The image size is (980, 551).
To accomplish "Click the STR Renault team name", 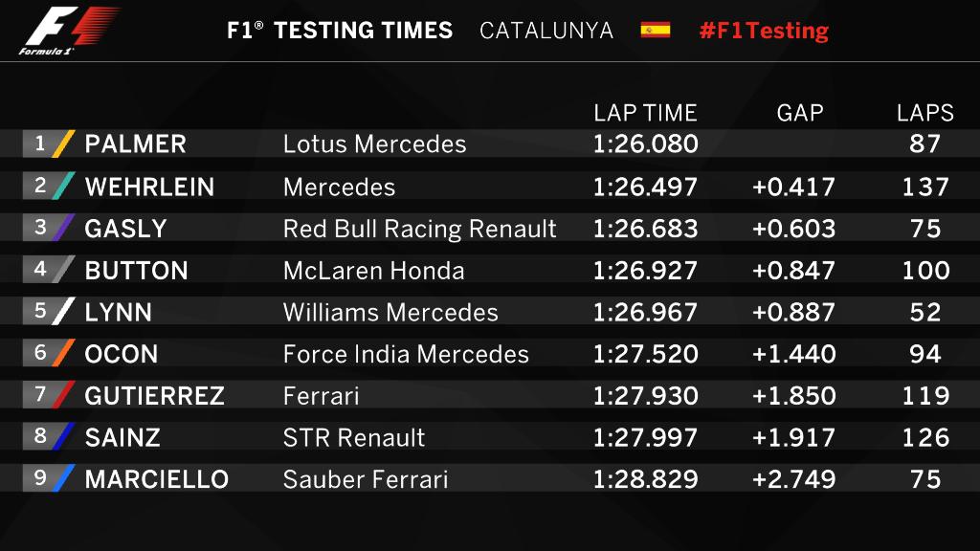I will click(x=354, y=438).
